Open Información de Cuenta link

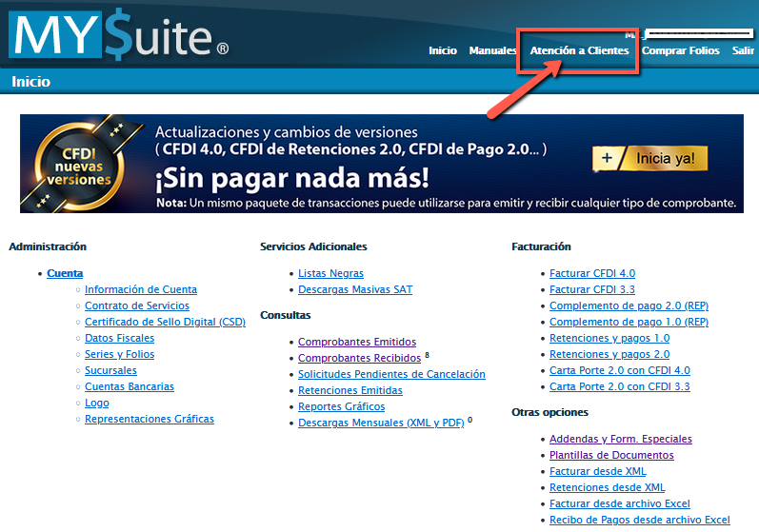141,289
